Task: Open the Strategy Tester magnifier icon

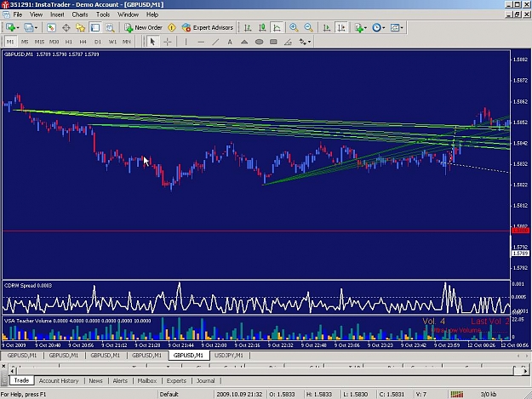Action: point(110,28)
